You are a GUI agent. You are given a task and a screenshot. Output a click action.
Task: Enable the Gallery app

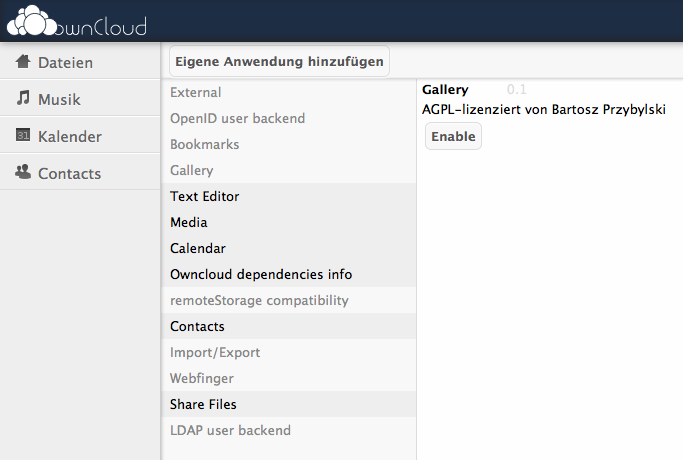coord(453,136)
